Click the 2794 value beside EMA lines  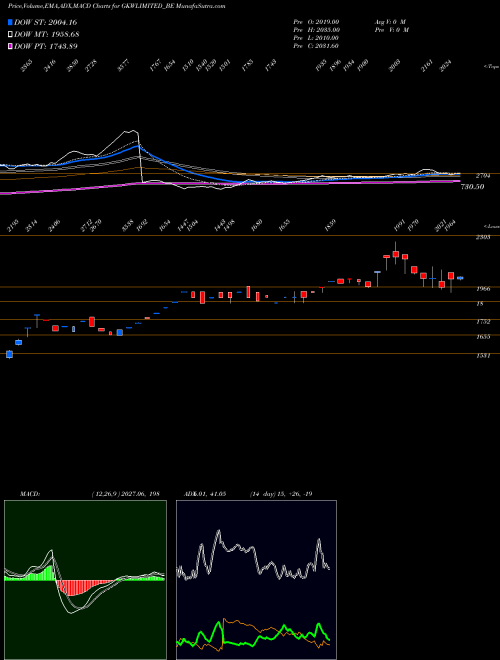pos(482,176)
